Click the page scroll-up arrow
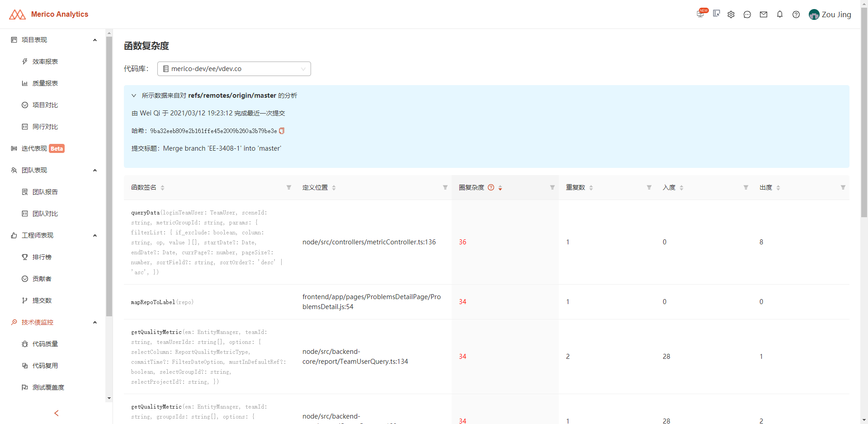This screenshot has height=424, width=868. [x=864, y=3]
